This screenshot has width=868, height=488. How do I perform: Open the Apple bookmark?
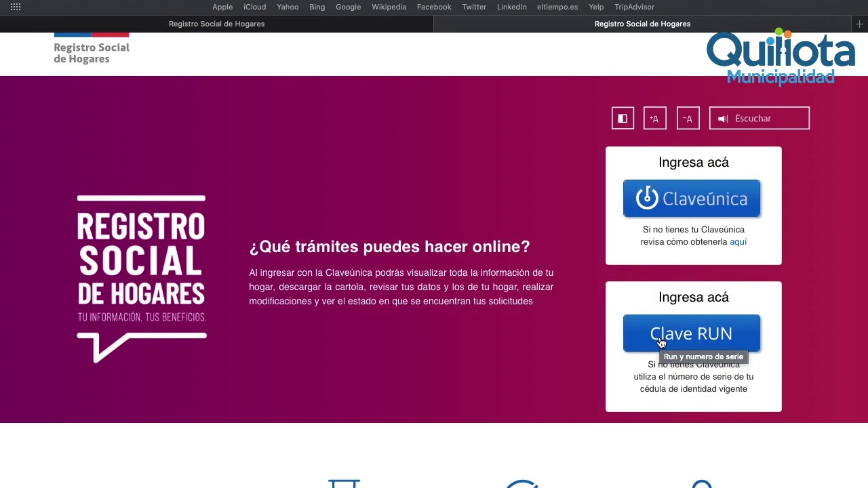pos(222,7)
